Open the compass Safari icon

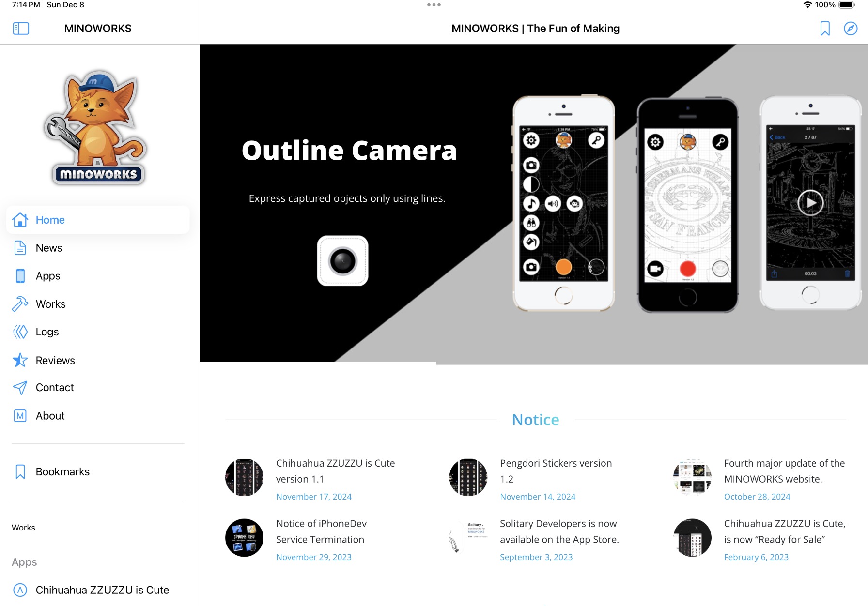tap(851, 29)
